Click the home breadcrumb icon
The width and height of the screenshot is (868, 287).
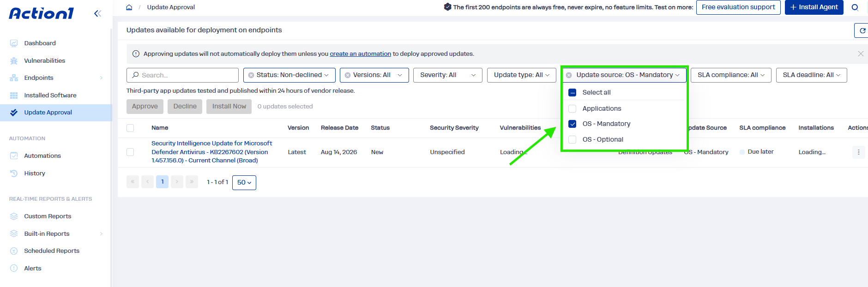[129, 7]
